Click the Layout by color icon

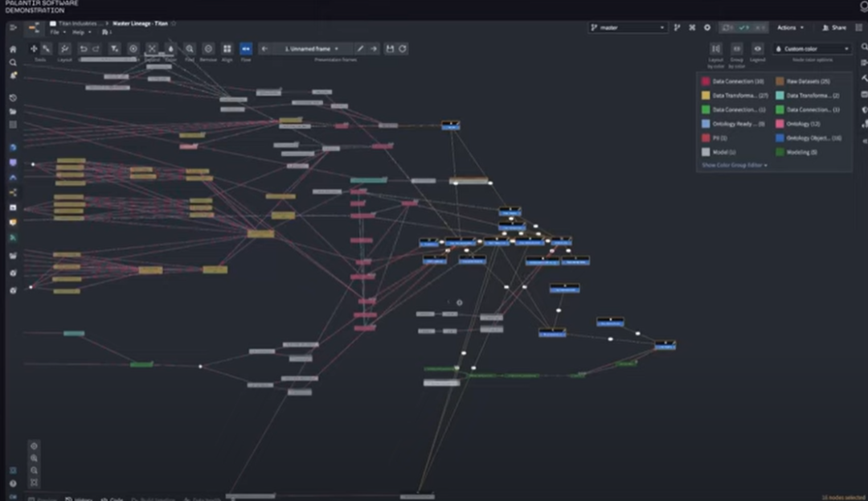pos(716,49)
